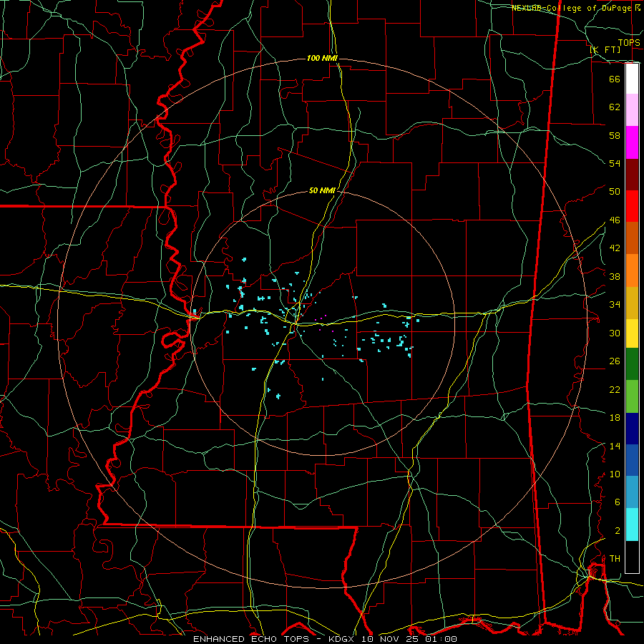Click the 42 value on the scale
Viewport: 644px width, 644px height.
pyautogui.click(x=615, y=248)
